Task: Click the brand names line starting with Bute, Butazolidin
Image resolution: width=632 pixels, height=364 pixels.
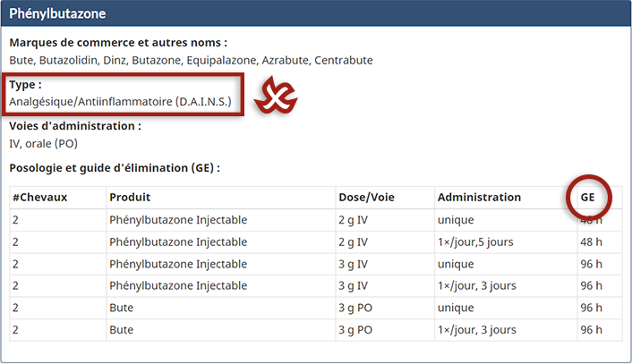Action: [x=191, y=61]
